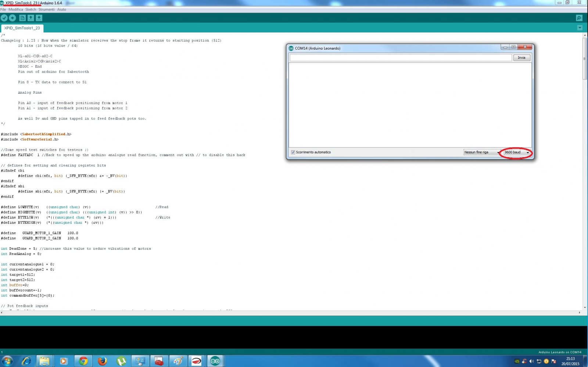
Task: Toggle the Scorrimento automatico checkbox
Action: pos(293,152)
